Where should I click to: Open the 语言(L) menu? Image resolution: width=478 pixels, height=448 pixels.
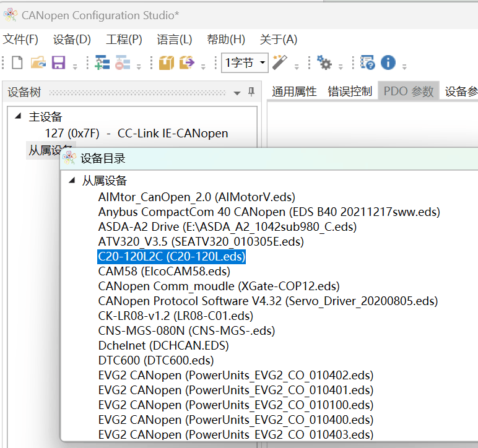click(x=175, y=40)
